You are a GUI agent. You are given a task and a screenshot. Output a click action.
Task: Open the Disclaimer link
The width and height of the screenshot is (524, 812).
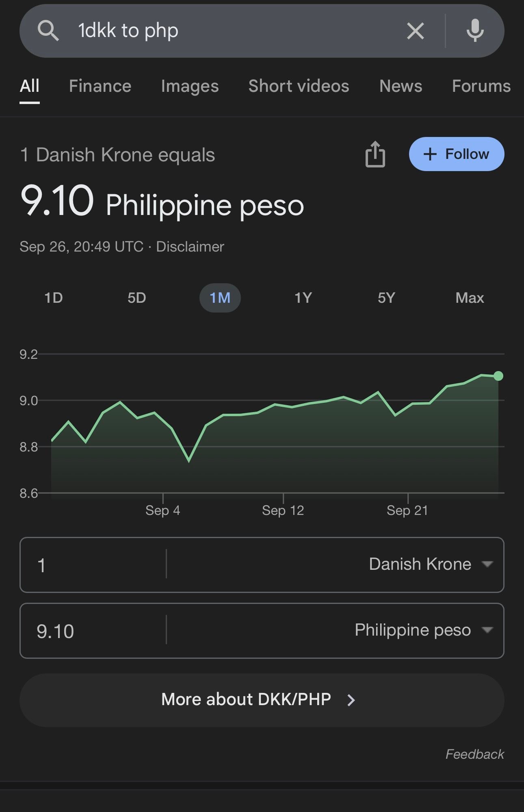pos(190,247)
